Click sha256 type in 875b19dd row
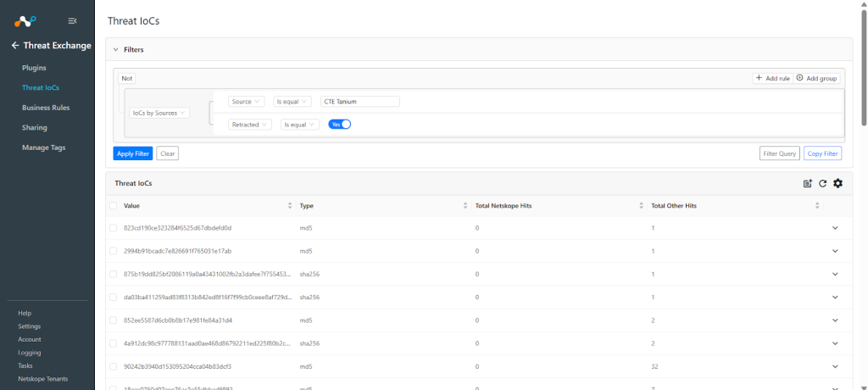 pos(309,274)
